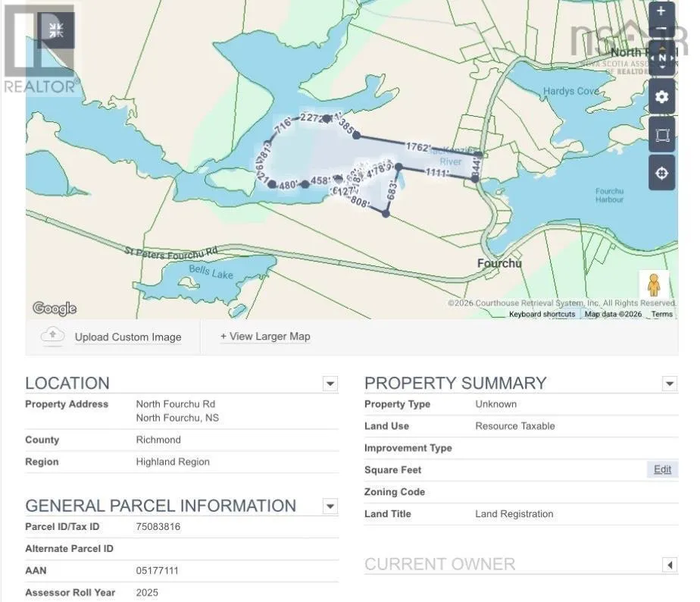Click Upload Custom Image link

click(x=128, y=337)
